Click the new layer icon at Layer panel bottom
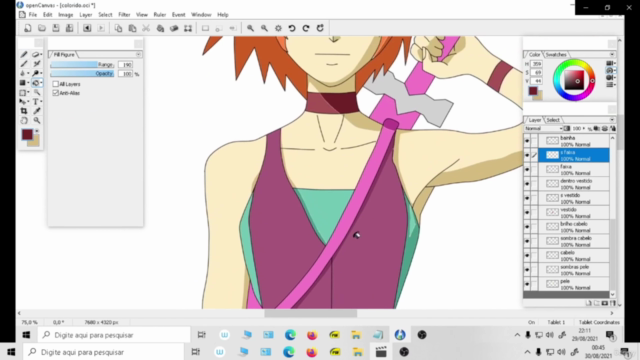 [589, 303]
